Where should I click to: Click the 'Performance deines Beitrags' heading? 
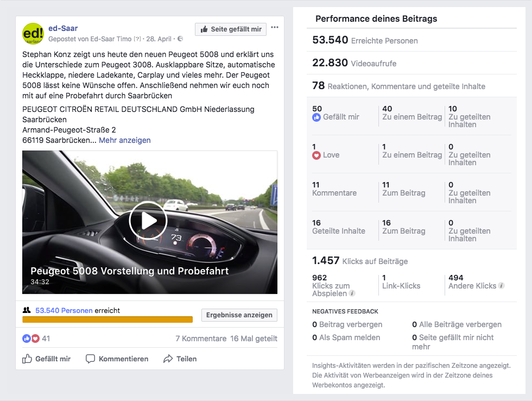[x=376, y=18]
